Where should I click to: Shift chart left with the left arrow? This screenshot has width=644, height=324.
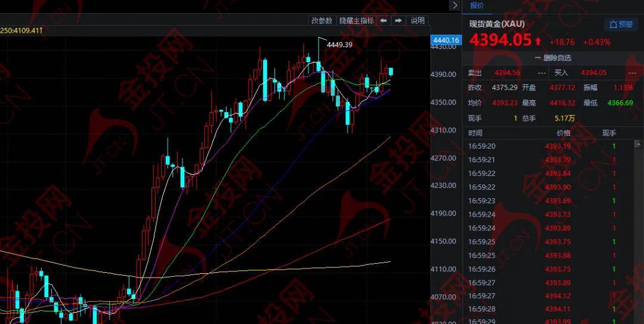click(x=383, y=20)
